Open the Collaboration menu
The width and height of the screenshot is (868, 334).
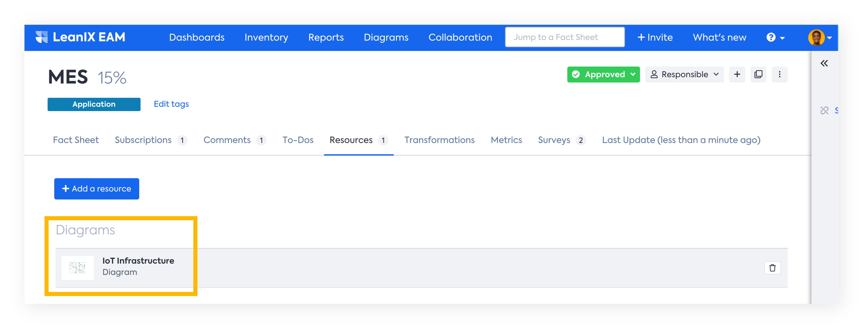460,37
